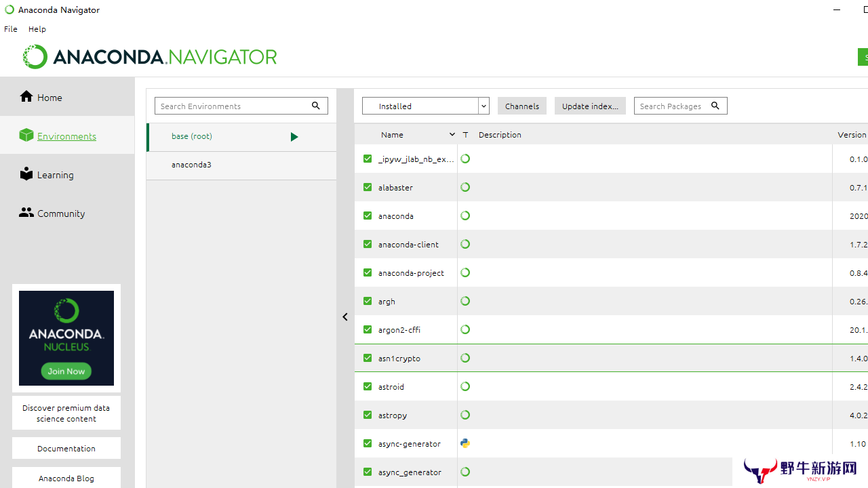Click the Search Packages magnifier icon
Screen dimensions: 868x488
[x=715, y=106]
